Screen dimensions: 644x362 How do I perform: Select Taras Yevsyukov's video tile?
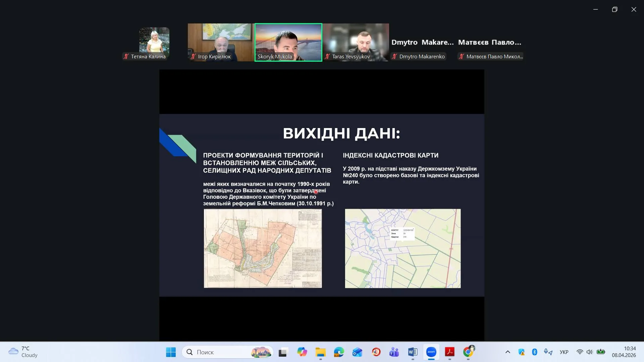356,42
